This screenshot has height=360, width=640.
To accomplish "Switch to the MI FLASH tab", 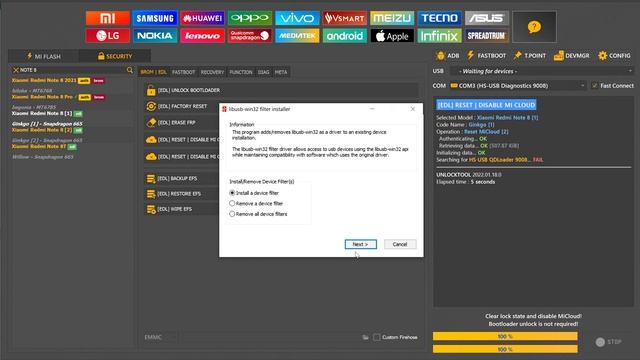I will tap(43, 56).
